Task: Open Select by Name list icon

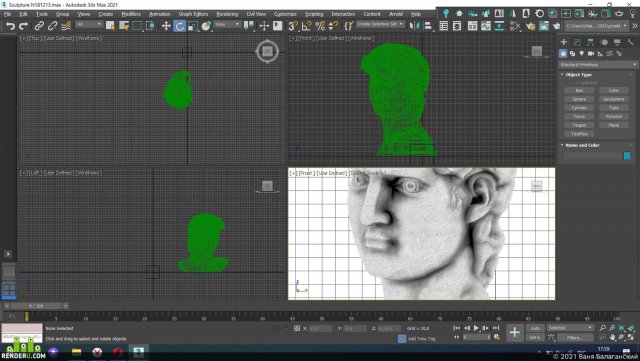Action: click(x=124, y=26)
